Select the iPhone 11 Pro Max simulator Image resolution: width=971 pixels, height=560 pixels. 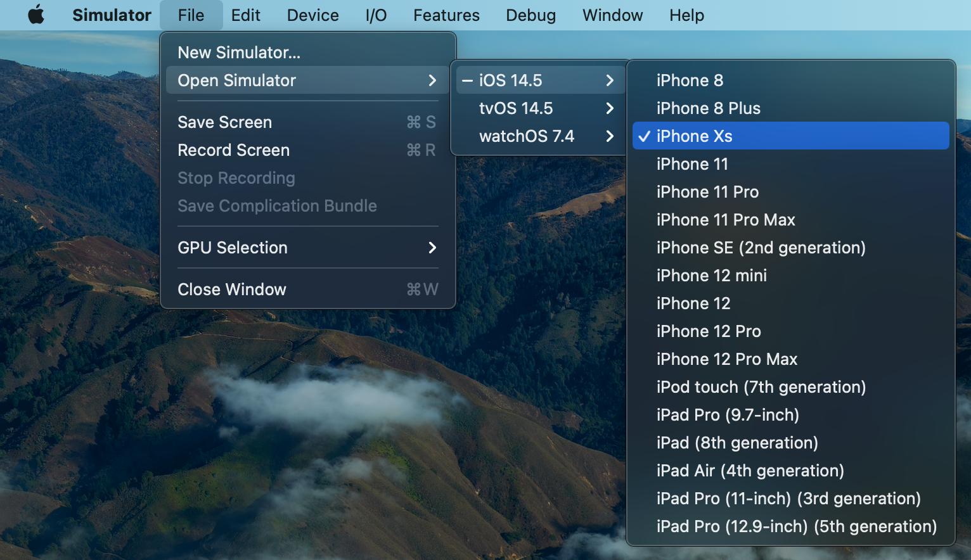click(791, 220)
